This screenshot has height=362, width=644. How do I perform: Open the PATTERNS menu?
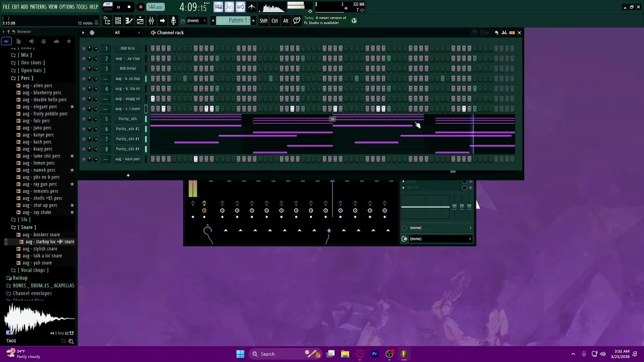pos(38,7)
